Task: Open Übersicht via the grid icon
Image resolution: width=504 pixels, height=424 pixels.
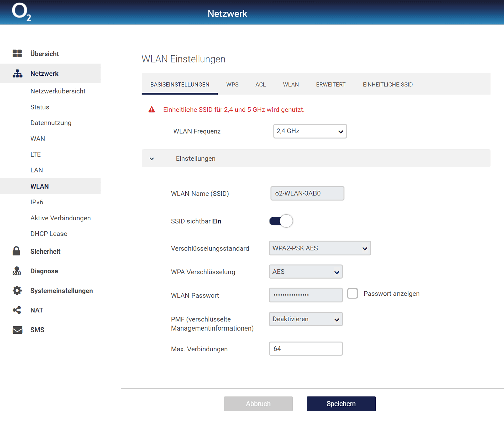Action: 17,54
